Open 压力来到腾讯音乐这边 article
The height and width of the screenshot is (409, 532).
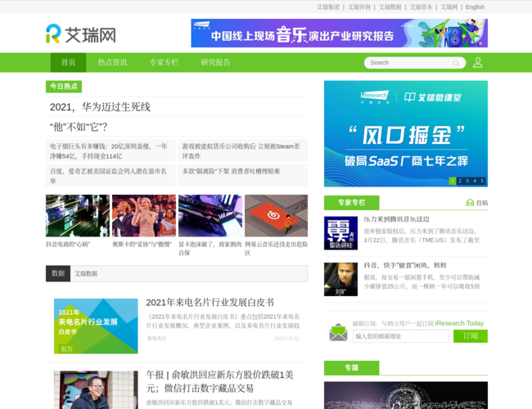(x=397, y=219)
